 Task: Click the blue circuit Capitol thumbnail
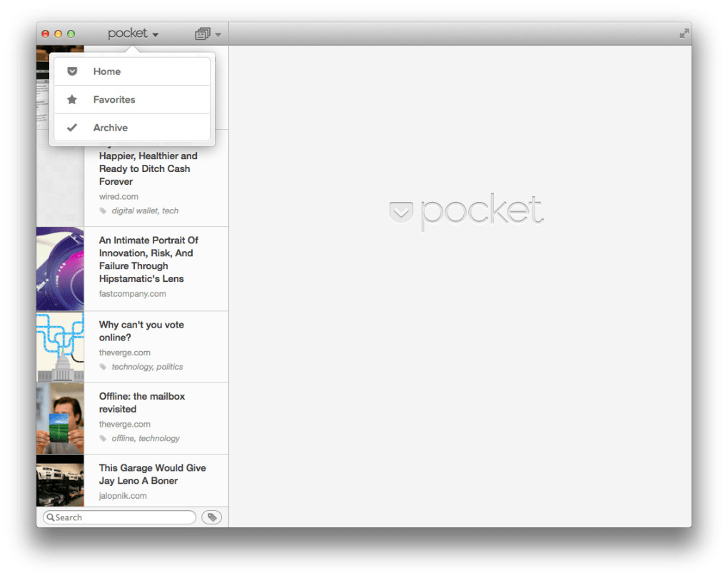[x=61, y=348]
